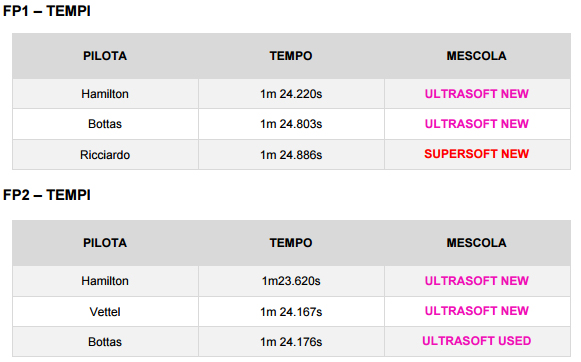The width and height of the screenshot is (581, 362).
Task: Click the red SUPERSOFT NEW label
Action: 477,154
